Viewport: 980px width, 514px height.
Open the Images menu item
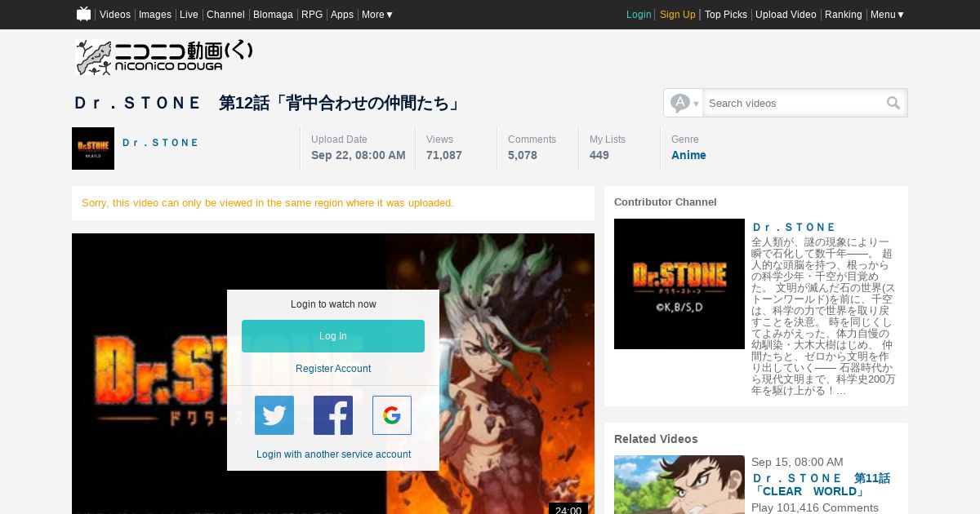coord(155,15)
